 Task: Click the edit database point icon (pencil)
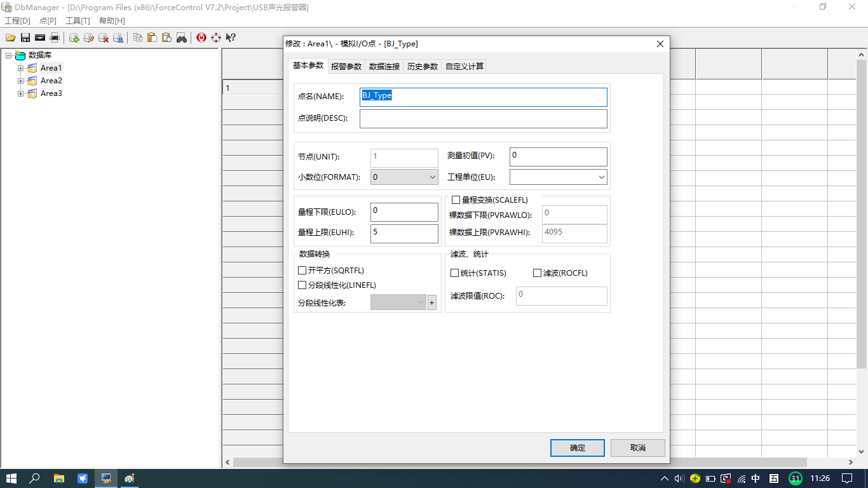coord(89,37)
